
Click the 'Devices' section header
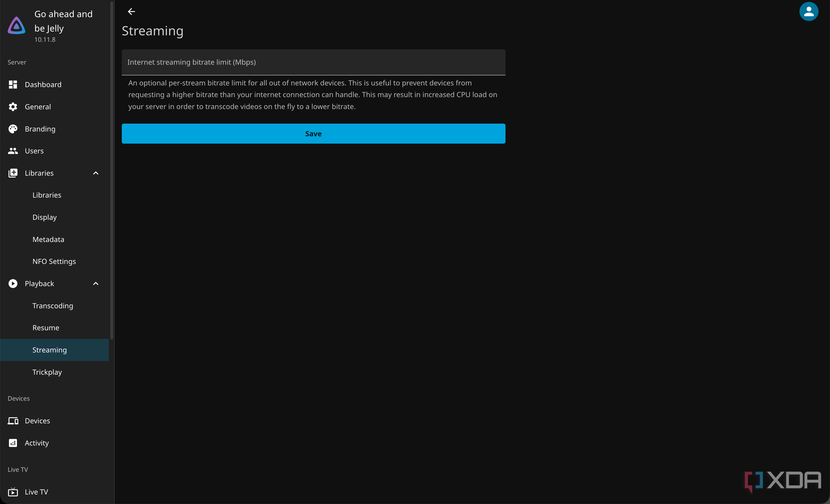pyautogui.click(x=19, y=399)
